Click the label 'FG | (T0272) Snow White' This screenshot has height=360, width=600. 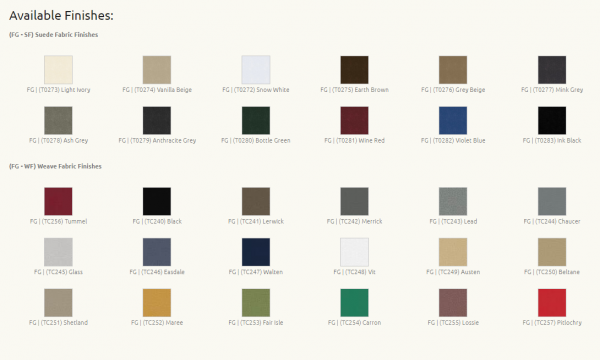(x=256, y=90)
